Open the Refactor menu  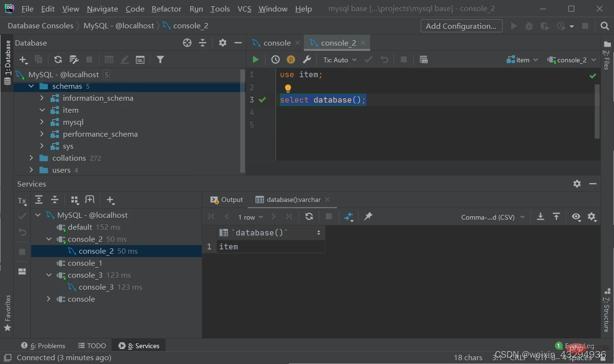pyautogui.click(x=167, y=9)
